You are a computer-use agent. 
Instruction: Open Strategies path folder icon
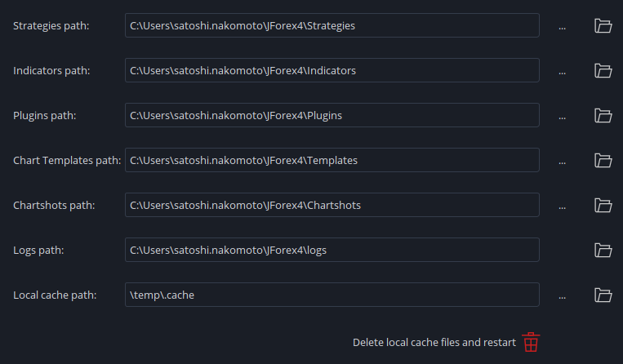pos(603,26)
